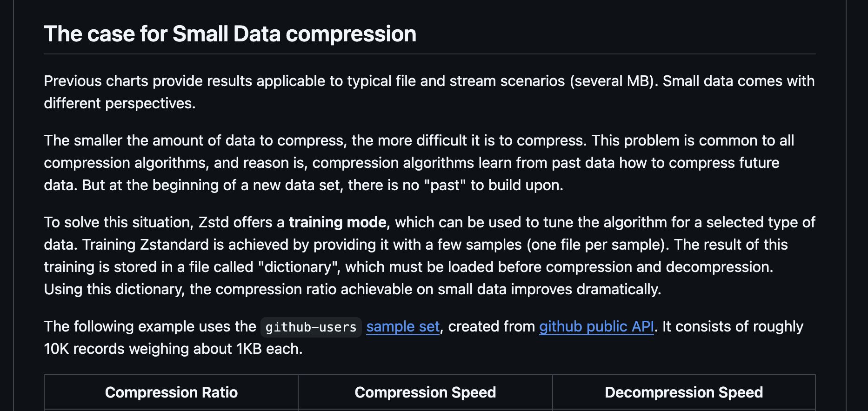Select the "Decompression Speed" table header
The height and width of the screenshot is (411, 868).
[x=683, y=392]
